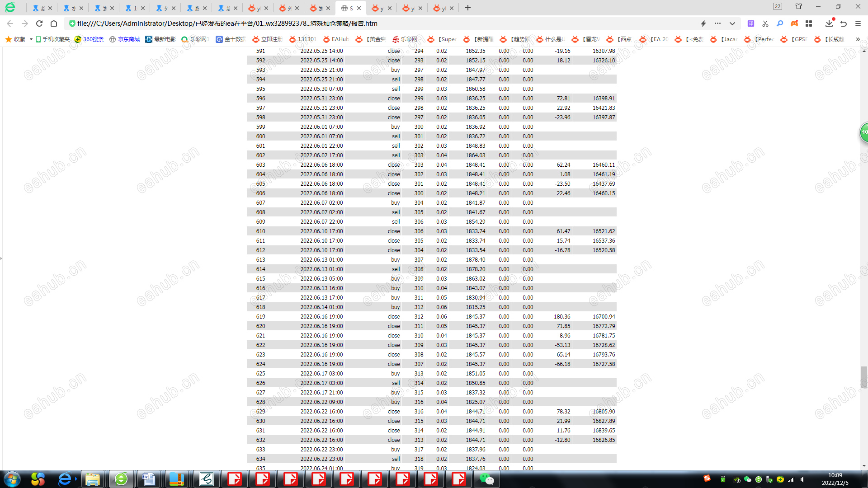Click the tab counter showing 22
Viewport: 868px width, 488px height.
tap(777, 6)
